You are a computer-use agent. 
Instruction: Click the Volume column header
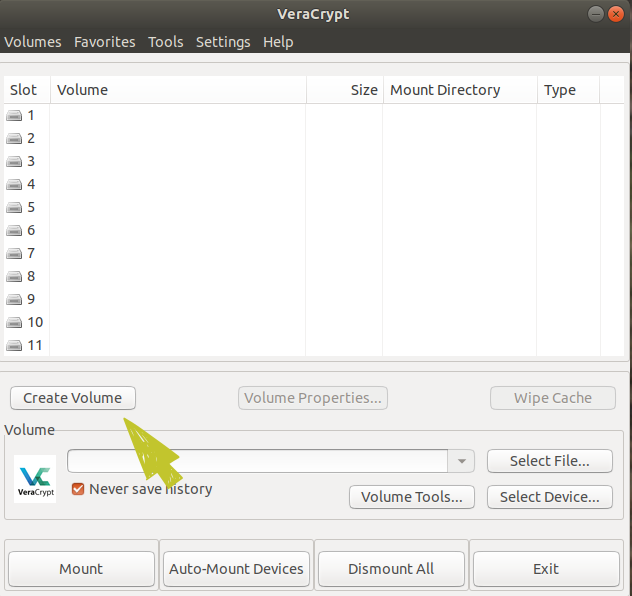(x=178, y=90)
